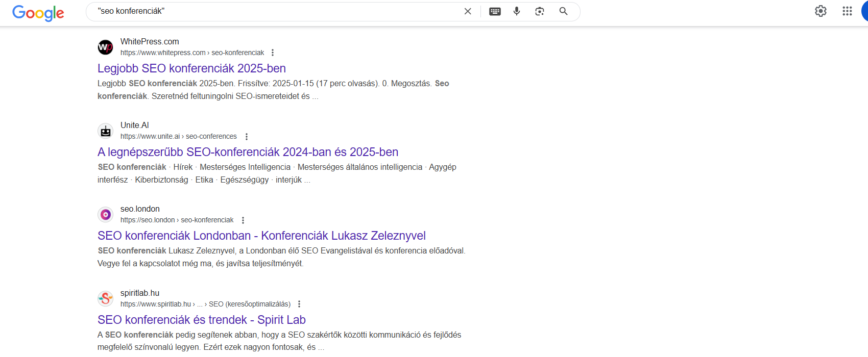Click the search input with "seo konferenciák"
868x357 pixels.
tap(276, 11)
